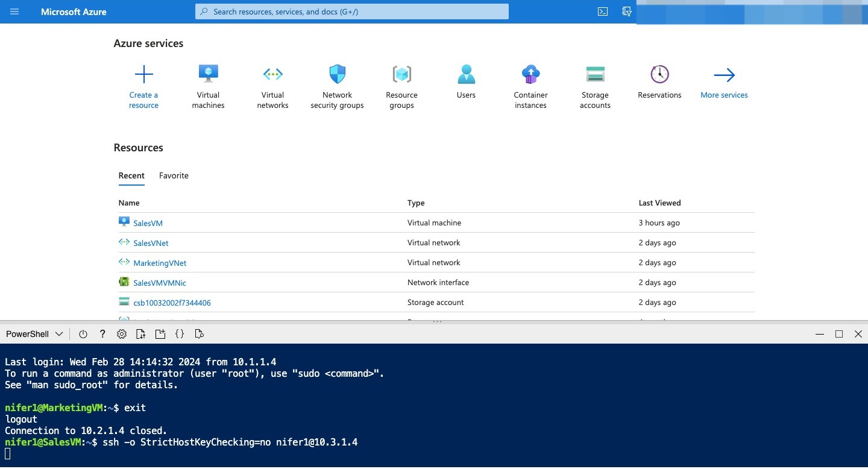Click the Create a resource plus icon

pyautogui.click(x=143, y=75)
